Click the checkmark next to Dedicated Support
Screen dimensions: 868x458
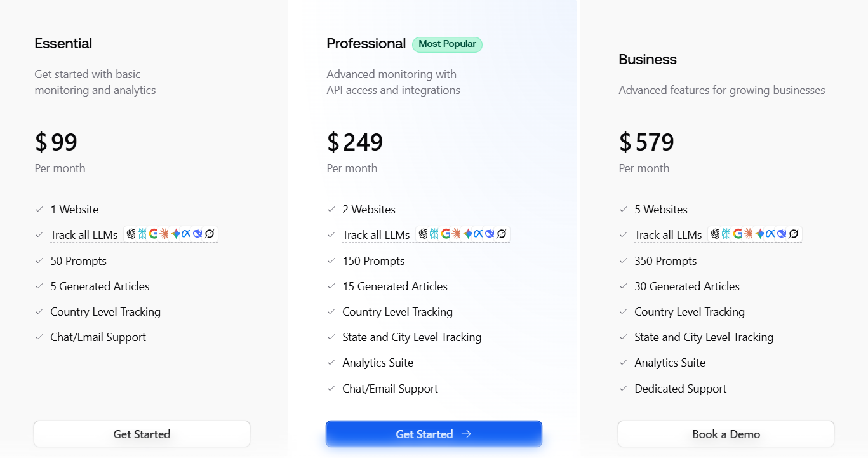tap(622, 388)
